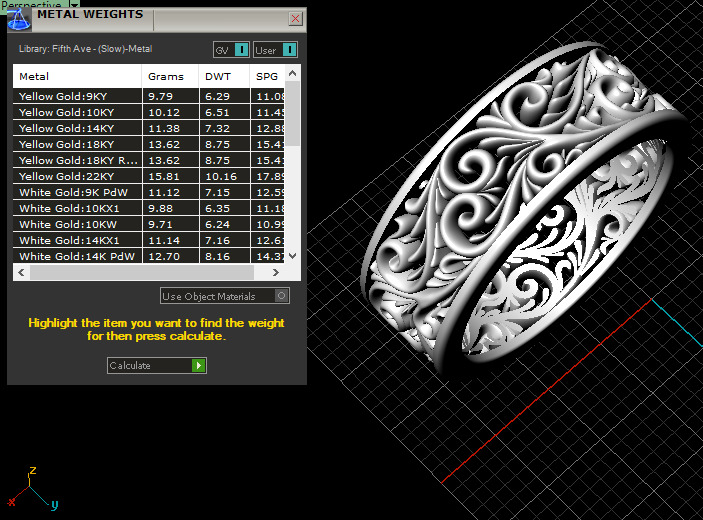Select the White Gold:14K PdW row

149,256
